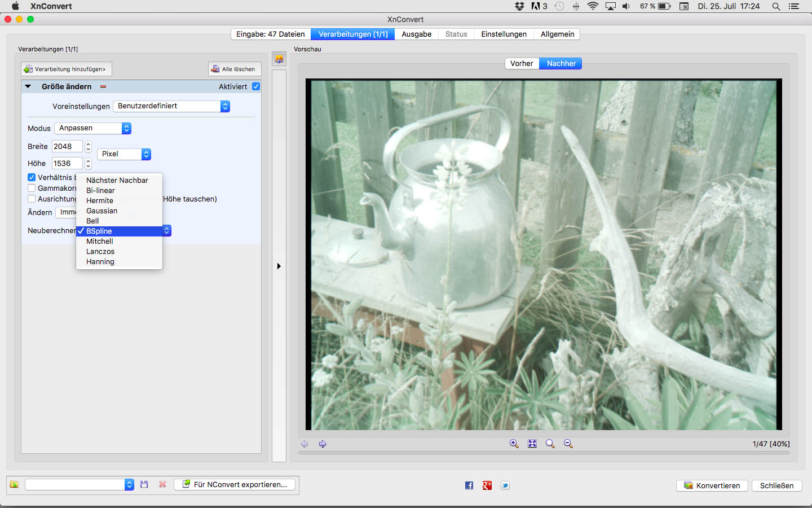Enable the Ausrichtung checkbox
Viewport: 812px width, 508px height.
click(x=32, y=199)
